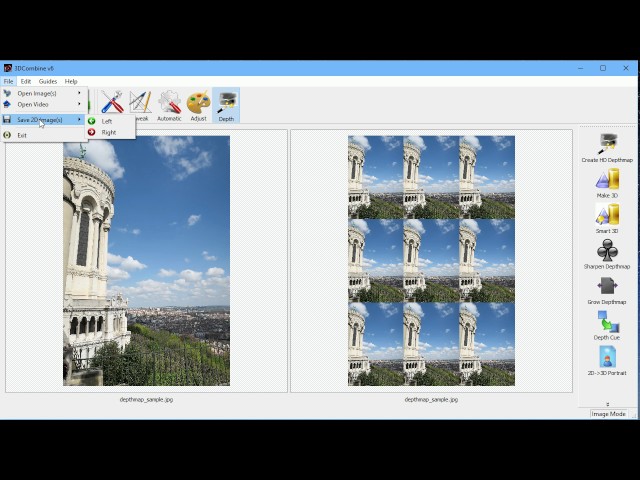Screen dimensions: 640x480
Task: Open the Adjust palette tool
Action: 198,106
